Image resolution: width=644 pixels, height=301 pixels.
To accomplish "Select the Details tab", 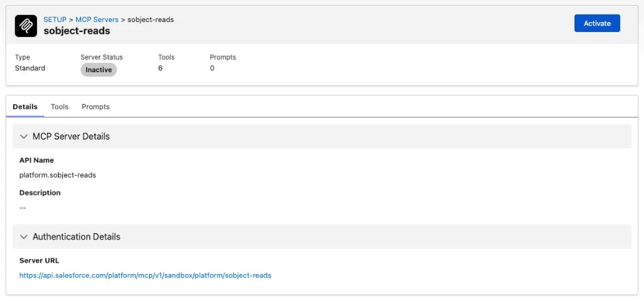I will coord(25,107).
